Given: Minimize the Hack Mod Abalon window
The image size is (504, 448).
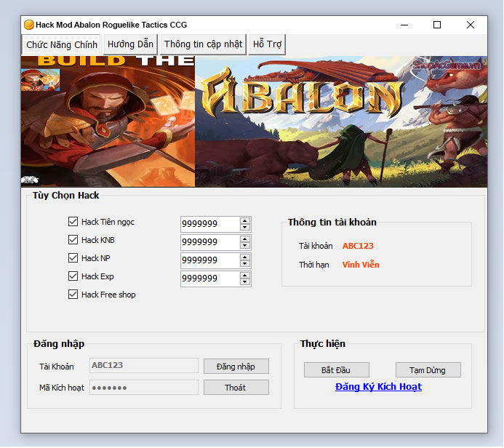Looking at the screenshot, I should point(404,25).
